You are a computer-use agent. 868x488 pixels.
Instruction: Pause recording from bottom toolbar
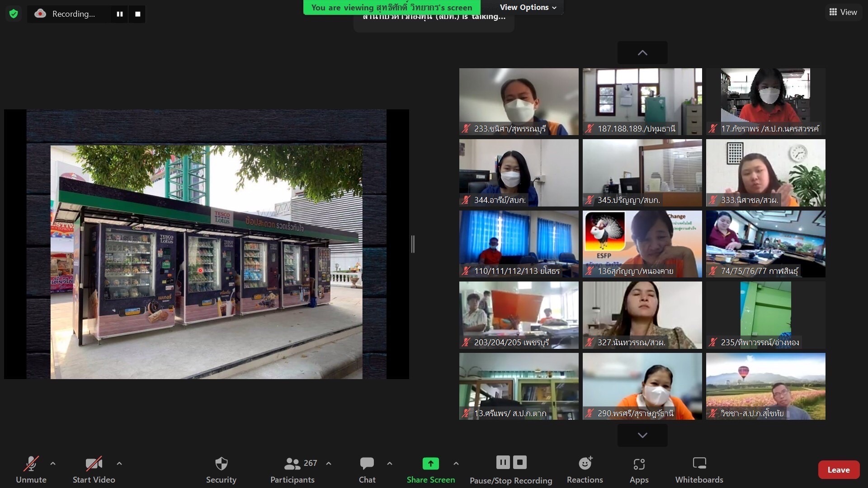click(503, 462)
